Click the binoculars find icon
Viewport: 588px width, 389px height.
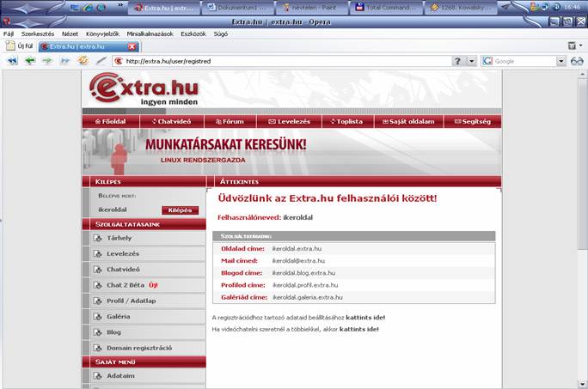click(577, 61)
